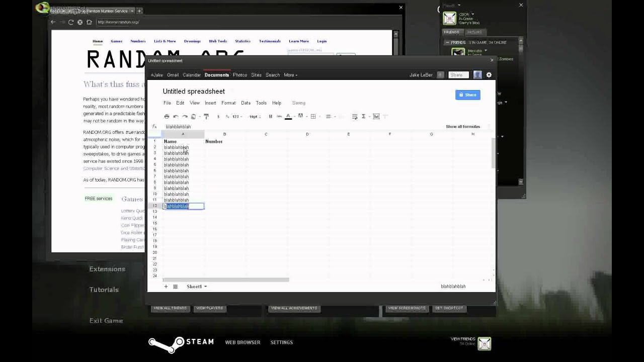Open horizontal alignment options
The image size is (644, 362).
(x=329, y=117)
